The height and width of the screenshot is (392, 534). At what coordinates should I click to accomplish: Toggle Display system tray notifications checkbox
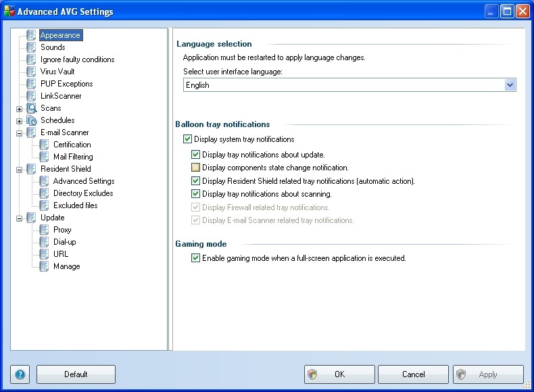click(187, 139)
